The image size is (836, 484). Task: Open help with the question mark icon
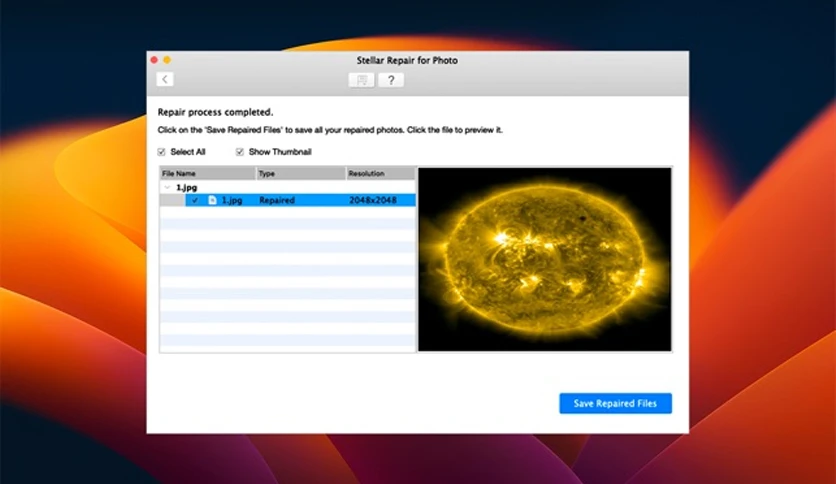pos(391,80)
